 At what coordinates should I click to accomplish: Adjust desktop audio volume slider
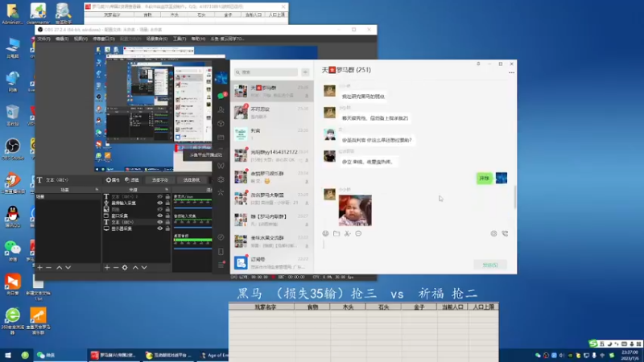192,248
